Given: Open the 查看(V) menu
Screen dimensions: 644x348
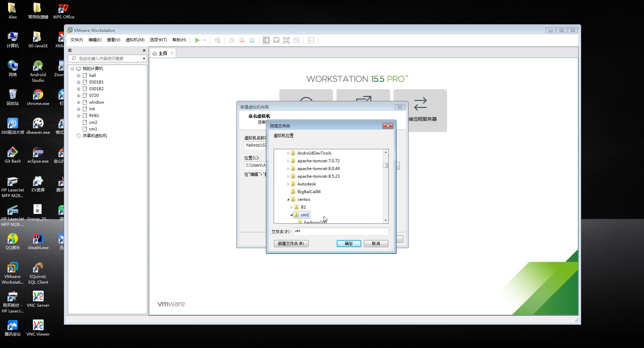Looking at the screenshot, I should [x=113, y=40].
